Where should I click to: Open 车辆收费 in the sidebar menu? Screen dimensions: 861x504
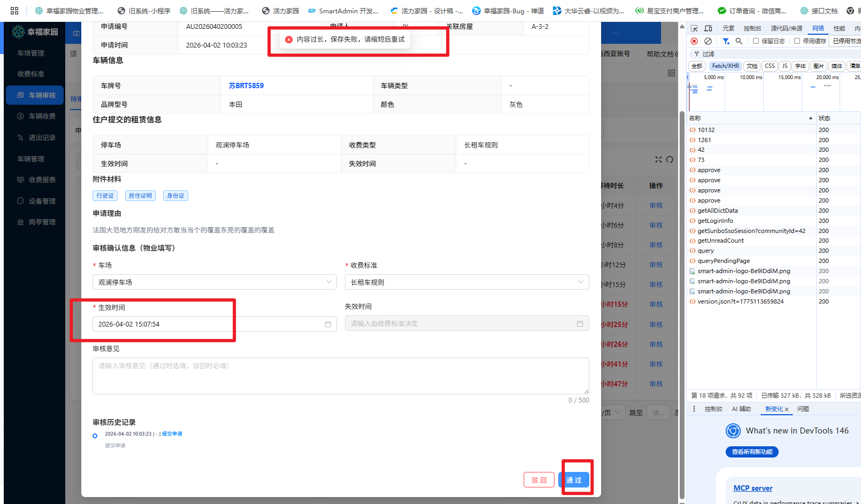tap(42, 117)
